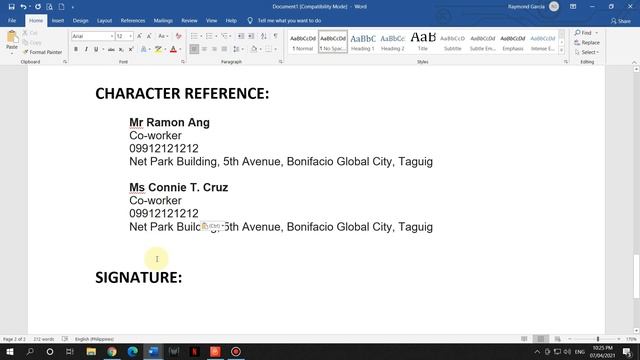Switch to the Layout tab
This screenshot has width=640, height=360.
tap(104, 20)
